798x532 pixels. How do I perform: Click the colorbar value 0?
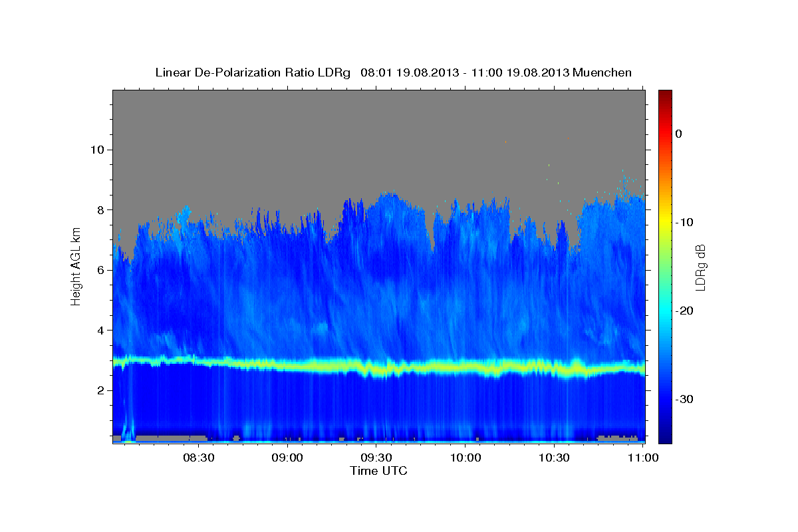pyautogui.click(x=678, y=134)
